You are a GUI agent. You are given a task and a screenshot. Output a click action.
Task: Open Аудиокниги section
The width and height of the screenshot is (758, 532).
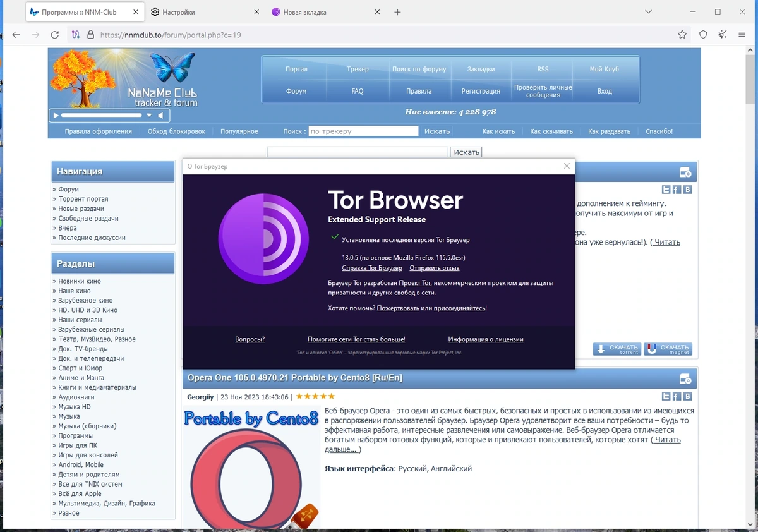coord(76,397)
